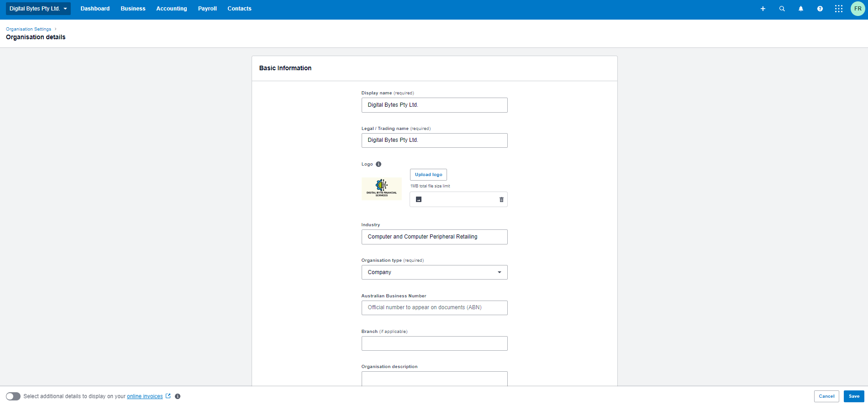The width and height of the screenshot is (868, 405).
Task: Click the external link icon beside online invoices
Action: (168, 396)
